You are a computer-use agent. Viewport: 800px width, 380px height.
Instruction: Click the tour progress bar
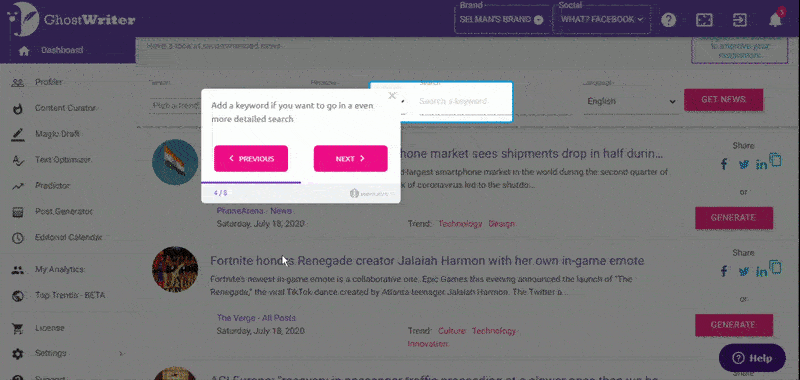[301, 182]
